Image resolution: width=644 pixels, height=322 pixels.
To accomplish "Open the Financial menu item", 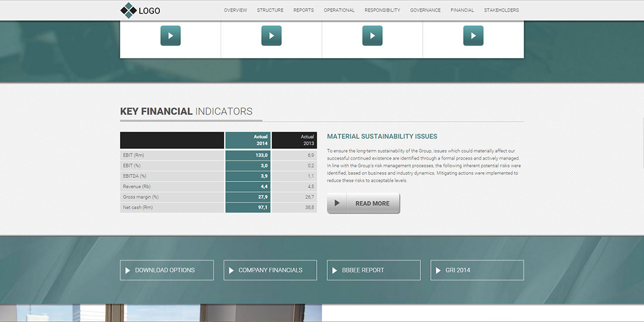I will [x=462, y=11].
